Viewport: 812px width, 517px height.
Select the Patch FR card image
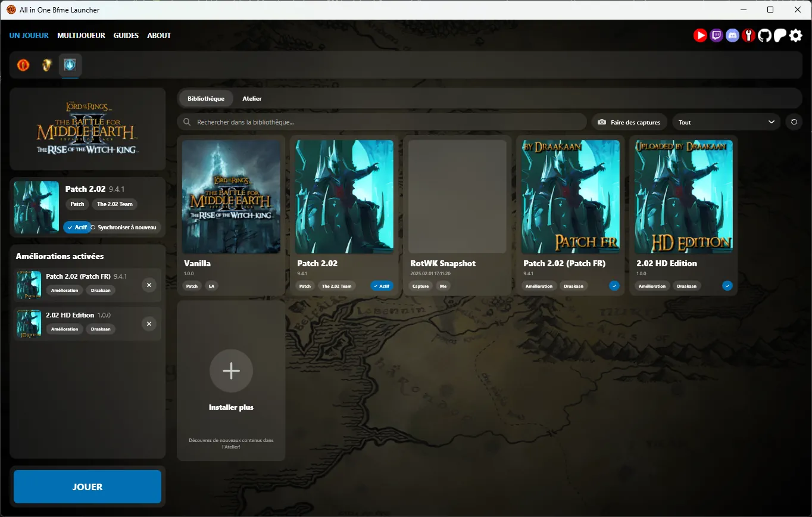570,197
